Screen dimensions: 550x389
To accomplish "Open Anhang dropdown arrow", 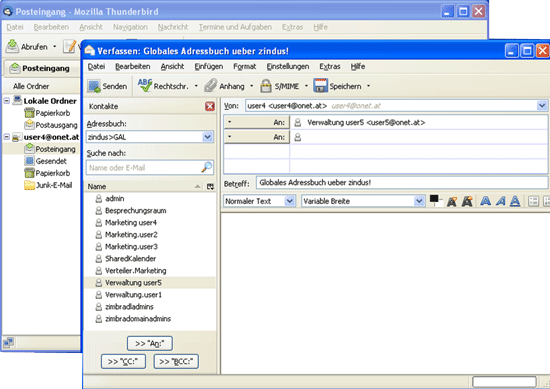I will click(x=251, y=86).
